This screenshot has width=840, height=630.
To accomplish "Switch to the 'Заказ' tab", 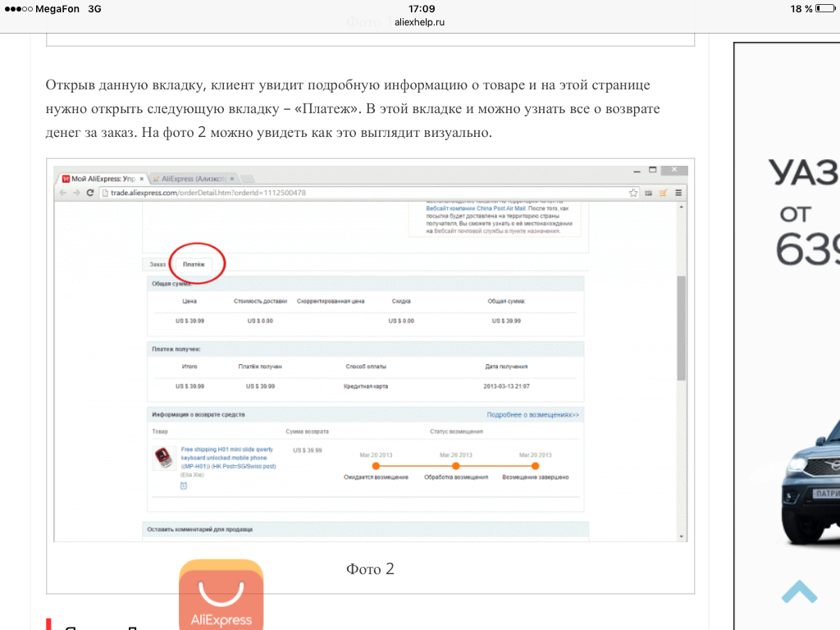I will 157,264.
